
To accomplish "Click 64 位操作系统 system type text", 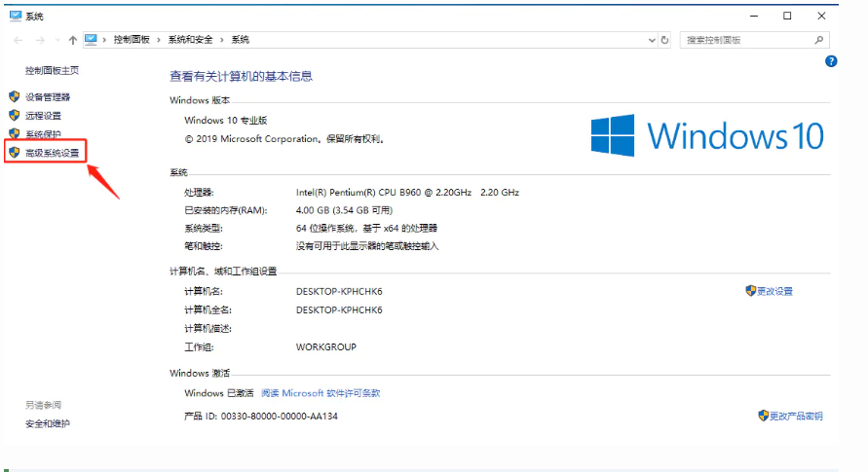I will (366, 229).
